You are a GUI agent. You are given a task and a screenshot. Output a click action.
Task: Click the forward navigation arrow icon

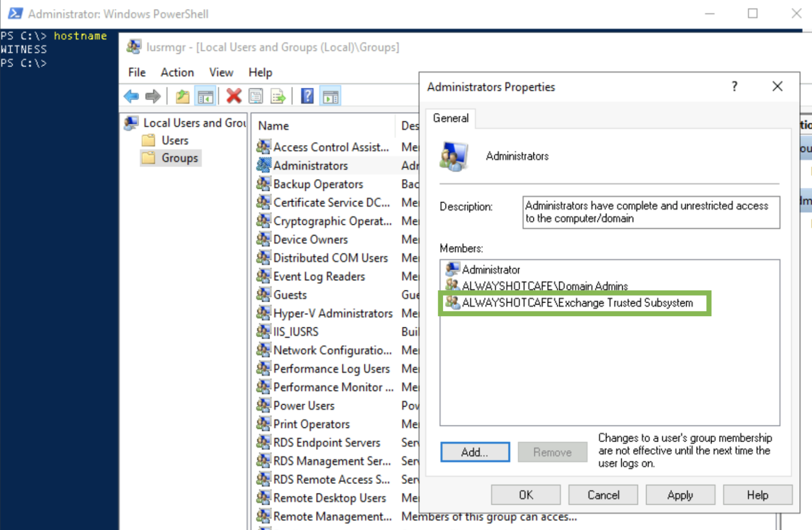153,96
